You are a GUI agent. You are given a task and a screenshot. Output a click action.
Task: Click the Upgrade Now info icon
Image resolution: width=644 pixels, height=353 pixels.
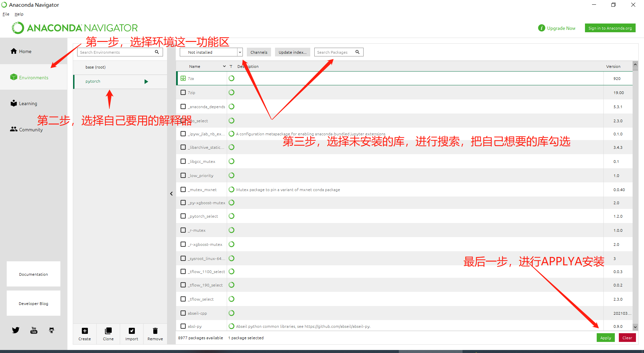(x=542, y=28)
